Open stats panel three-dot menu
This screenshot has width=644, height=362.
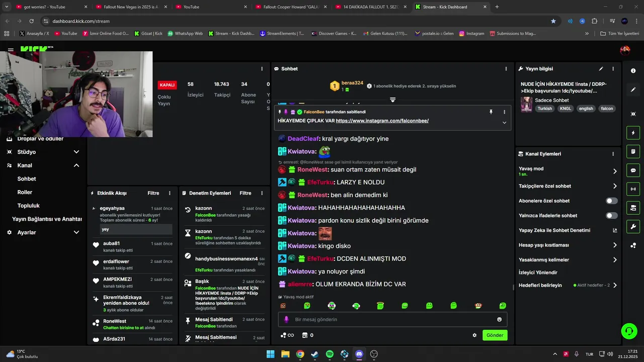(x=262, y=69)
